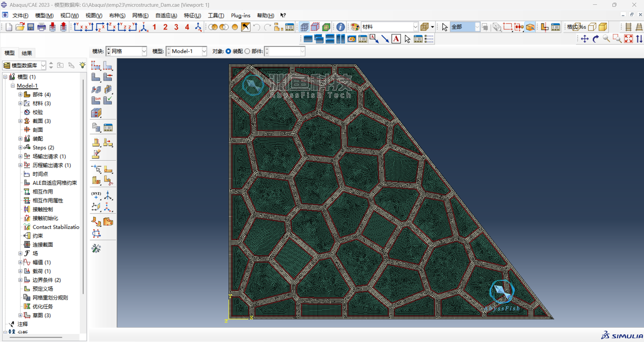The width and height of the screenshot is (644, 342).
Task: Click the Print icon in toolbar
Action: (42, 27)
